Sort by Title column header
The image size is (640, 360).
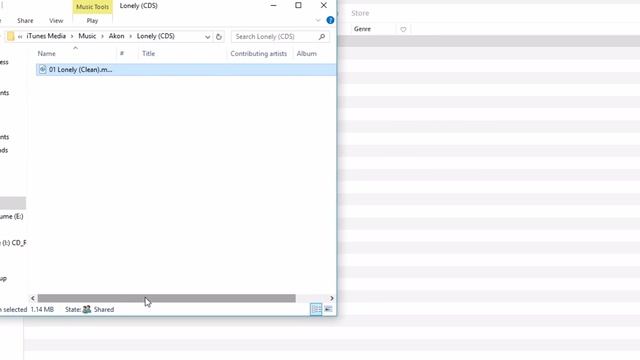click(148, 53)
